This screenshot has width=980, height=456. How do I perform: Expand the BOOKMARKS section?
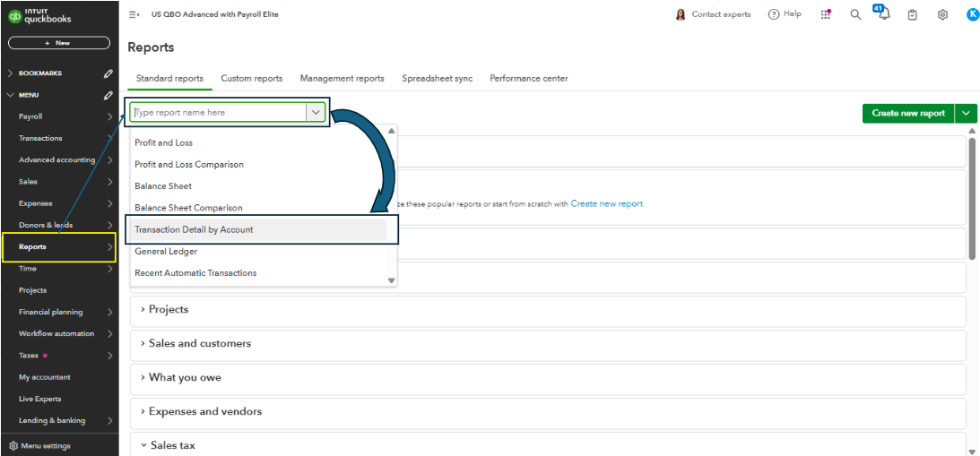(10, 73)
